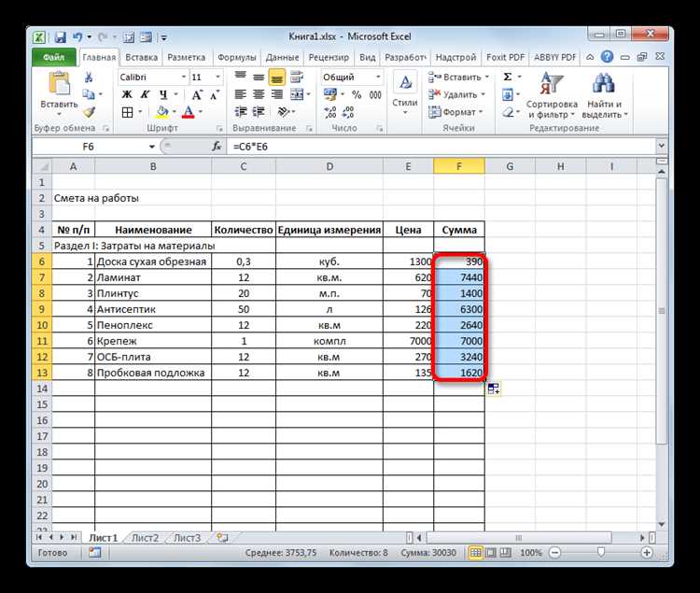
Task: Click the red Font Color A button
Action: 189,112
